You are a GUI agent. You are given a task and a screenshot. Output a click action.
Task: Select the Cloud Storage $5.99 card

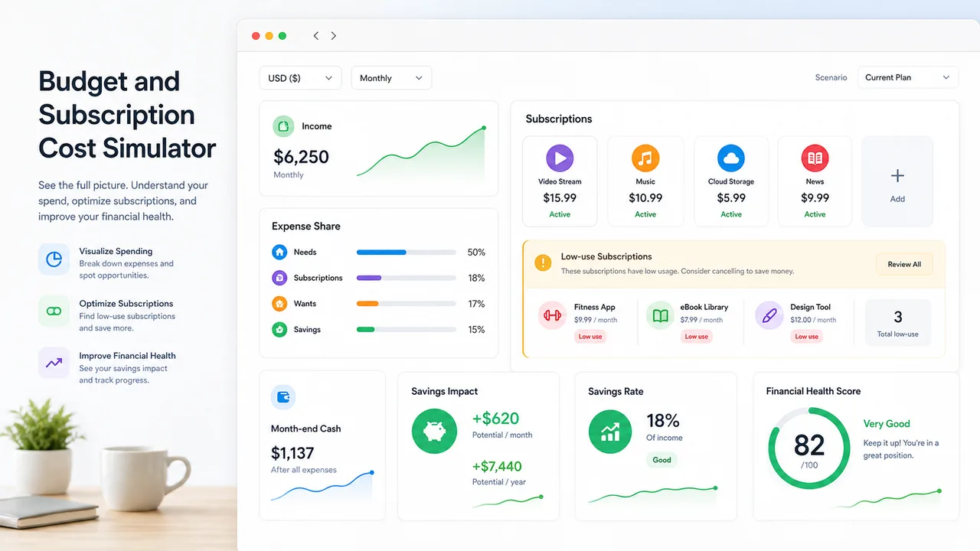[x=731, y=181]
